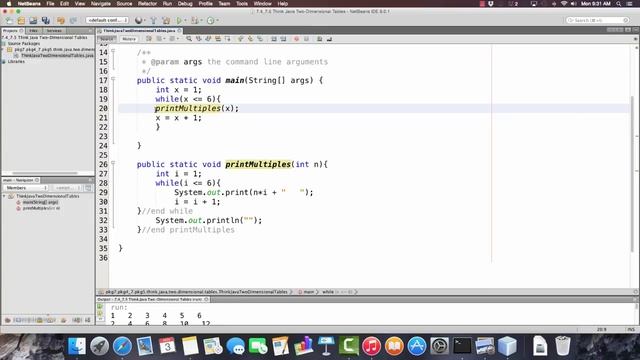Open the Profile Project dropdown arrow
This screenshot has width=640, height=360.
click(218, 20)
